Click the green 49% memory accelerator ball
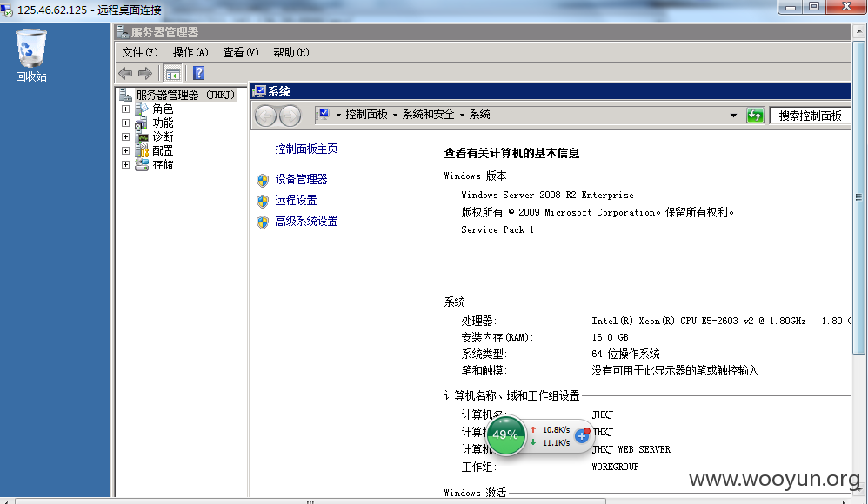Image resolution: width=868 pixels, height=504 pixels. pos(505,434)
